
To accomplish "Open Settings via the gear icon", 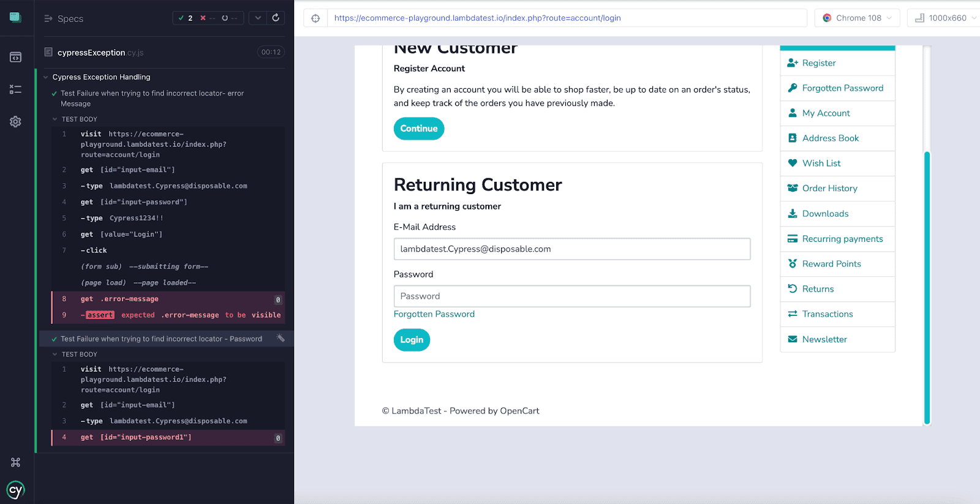I will pyautogui.click(x=15, y=122).
